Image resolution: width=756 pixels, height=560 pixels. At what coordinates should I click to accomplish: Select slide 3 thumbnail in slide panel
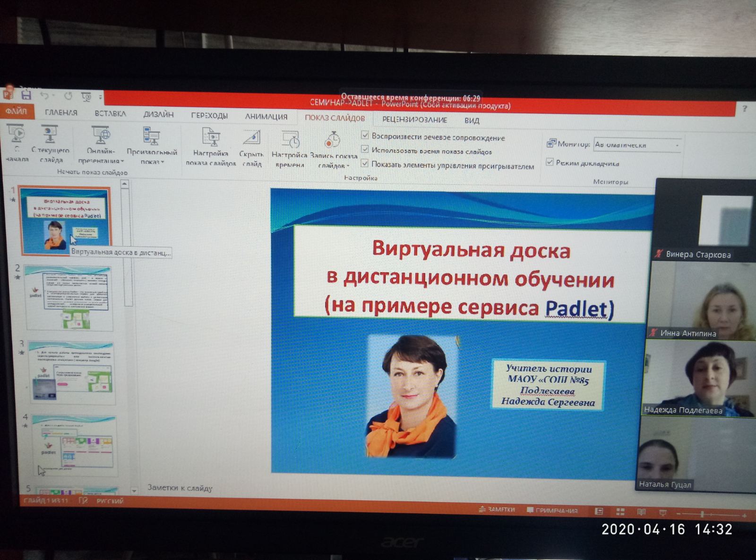(x=72, y=373)
